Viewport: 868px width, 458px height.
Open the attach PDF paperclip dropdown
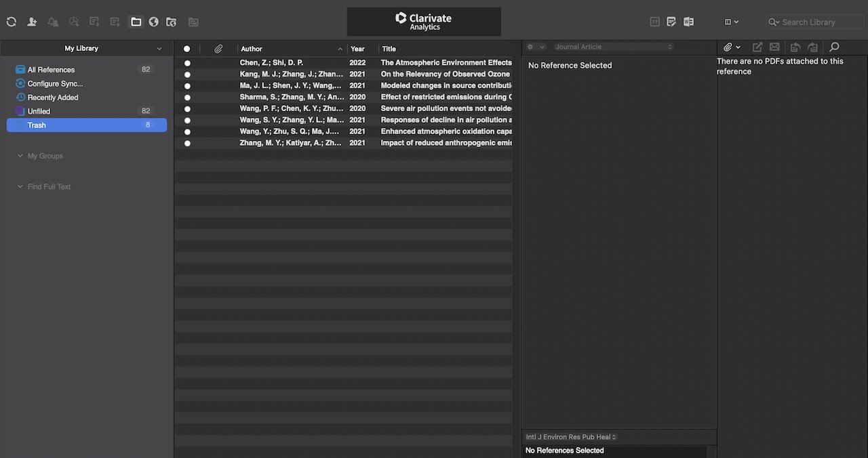click(x=732, y=47)
